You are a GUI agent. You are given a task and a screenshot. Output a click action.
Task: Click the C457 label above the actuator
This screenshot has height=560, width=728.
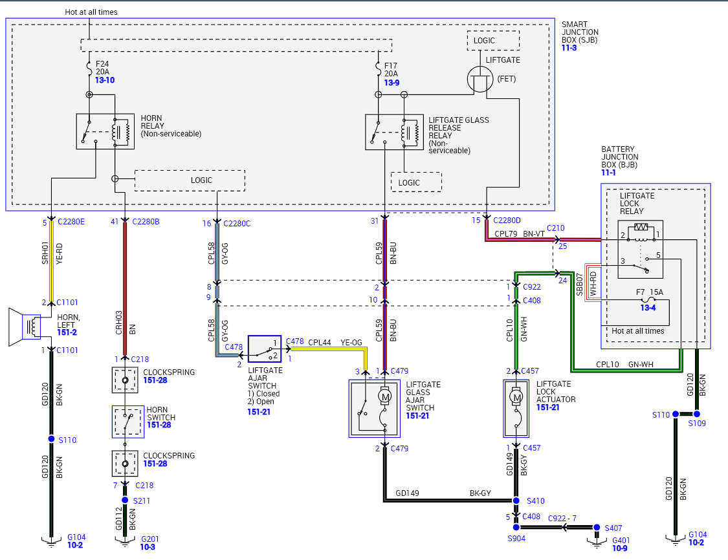(x=530, y=371)
